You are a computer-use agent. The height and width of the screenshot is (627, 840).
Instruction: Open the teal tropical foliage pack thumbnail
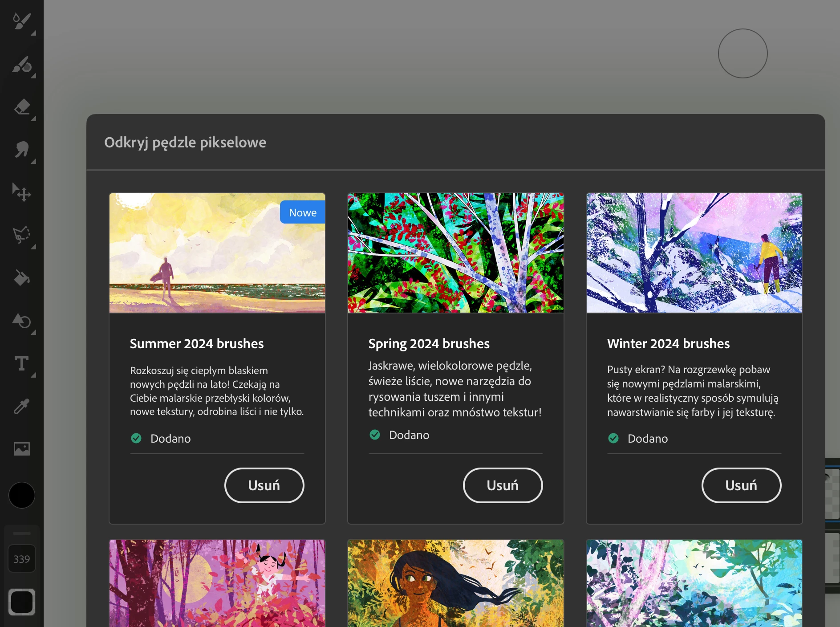[694, 583]
